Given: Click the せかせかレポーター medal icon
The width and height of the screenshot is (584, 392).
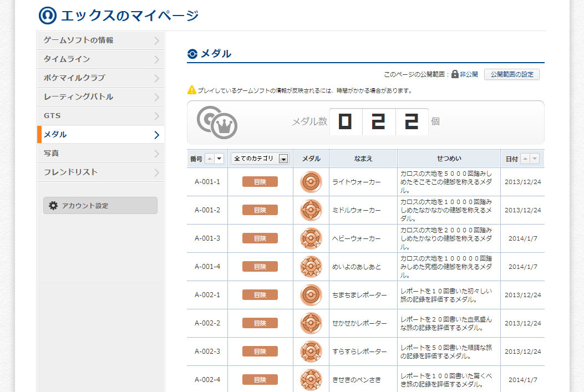Looking at the screenshot, I should (x=311, y=323).
